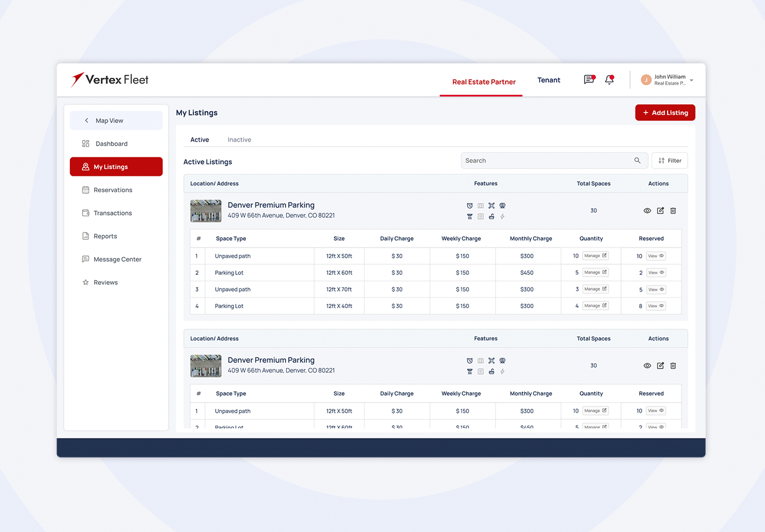Switch to the Tenant tab

(549, 80)
